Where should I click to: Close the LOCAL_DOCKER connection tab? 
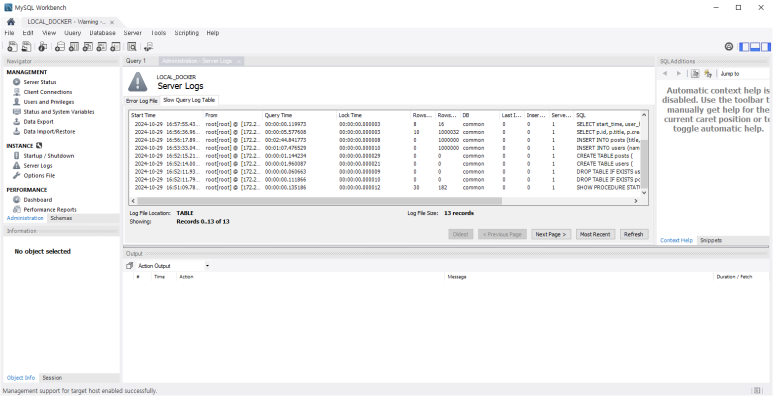point(112,22)
